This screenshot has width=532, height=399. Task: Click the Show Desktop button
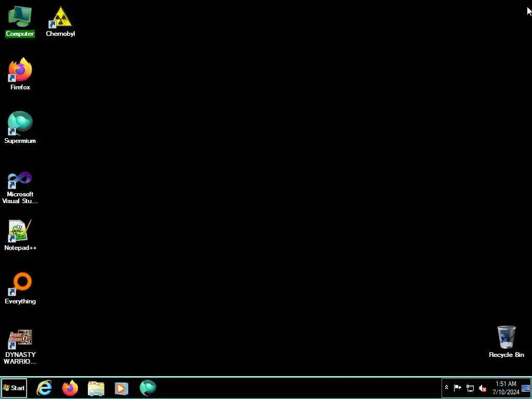(526, 388)
